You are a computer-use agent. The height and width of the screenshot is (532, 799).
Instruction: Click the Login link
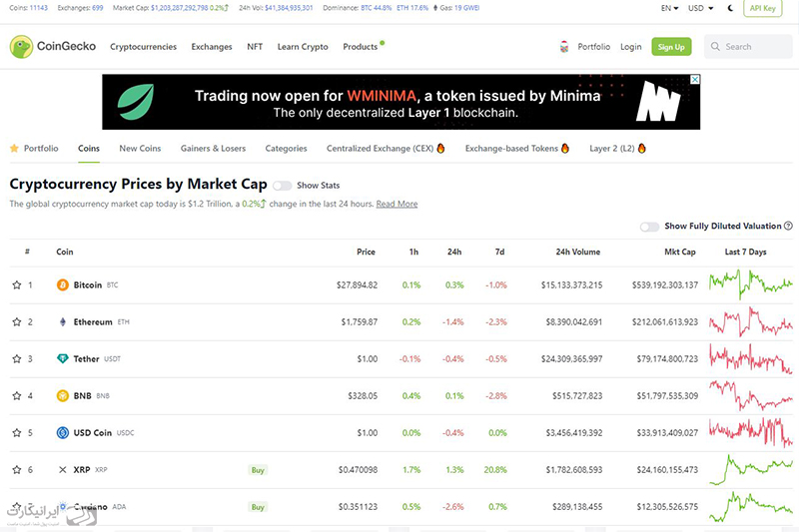(x=631, y=47)
